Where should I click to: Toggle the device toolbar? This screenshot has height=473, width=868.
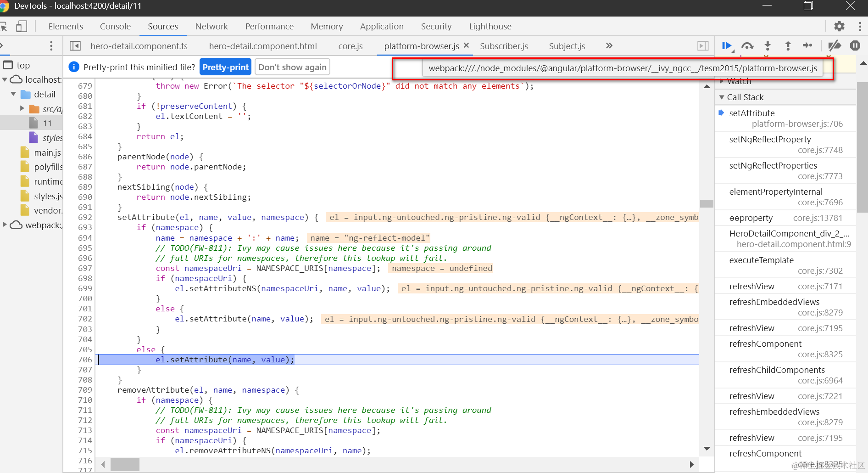point(22,26)
